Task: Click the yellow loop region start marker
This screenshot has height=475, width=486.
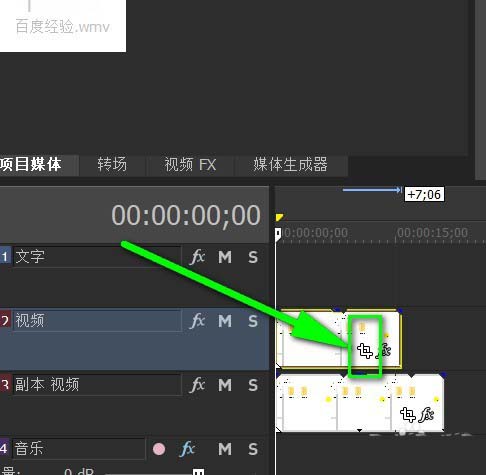Action: click(x=279, y=217)
